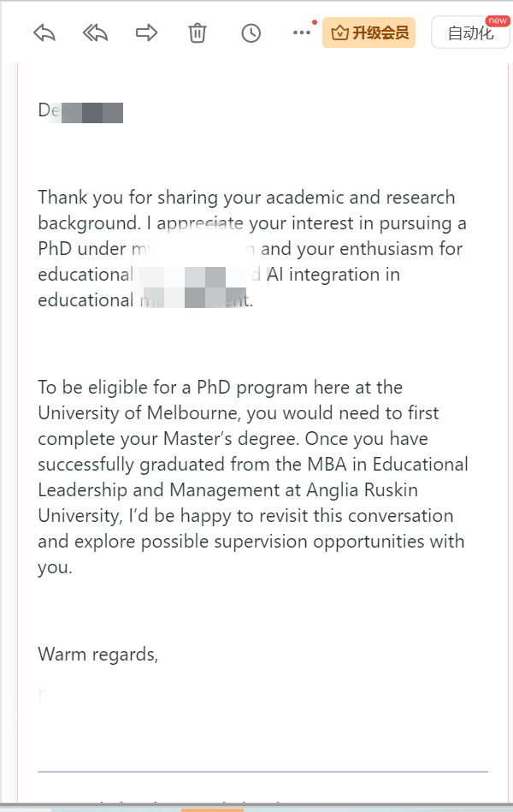This screenshot has width=513, height=812.
Task: Click the 升级会员 upgrade membership button
Action: point(369,33)
